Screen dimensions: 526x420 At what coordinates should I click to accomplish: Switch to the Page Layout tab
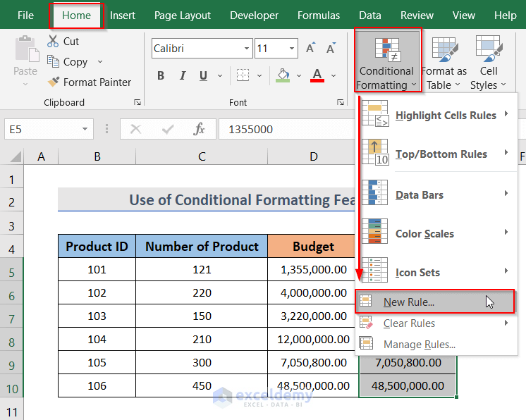(x=182, y=16)
